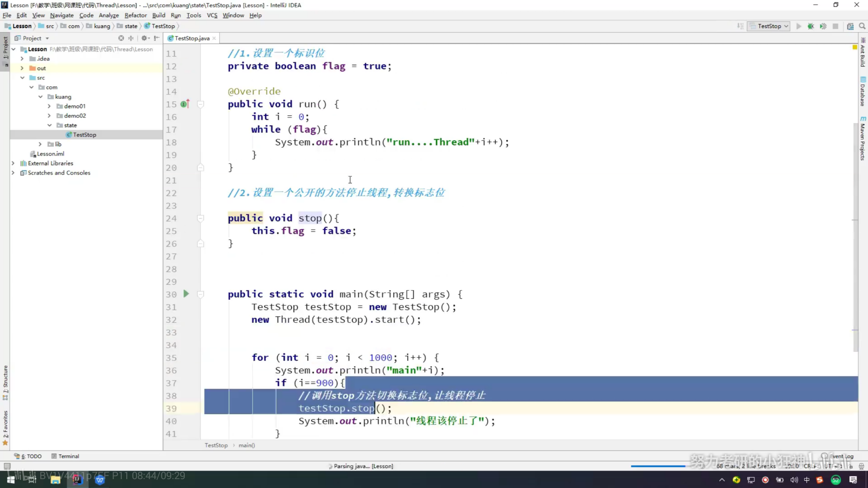The height and width of the screenshot is (488, 868).
Task: Expand the demo02 package
Action: click(49, 116)
